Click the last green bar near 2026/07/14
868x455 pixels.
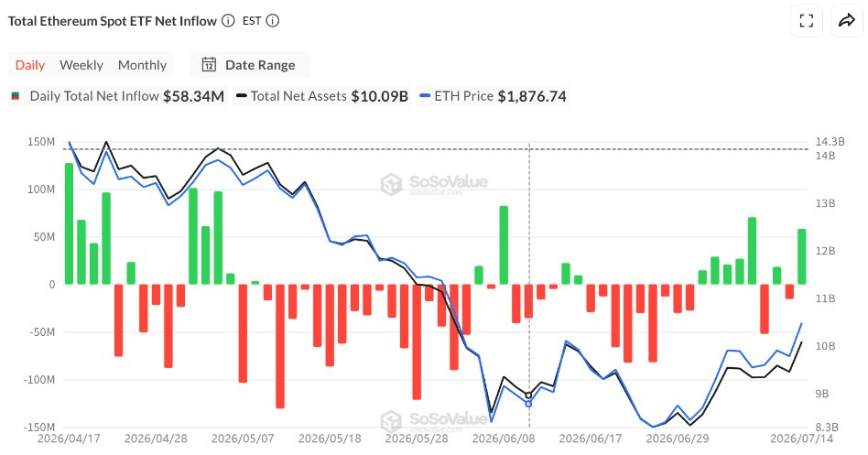[801, 256]
